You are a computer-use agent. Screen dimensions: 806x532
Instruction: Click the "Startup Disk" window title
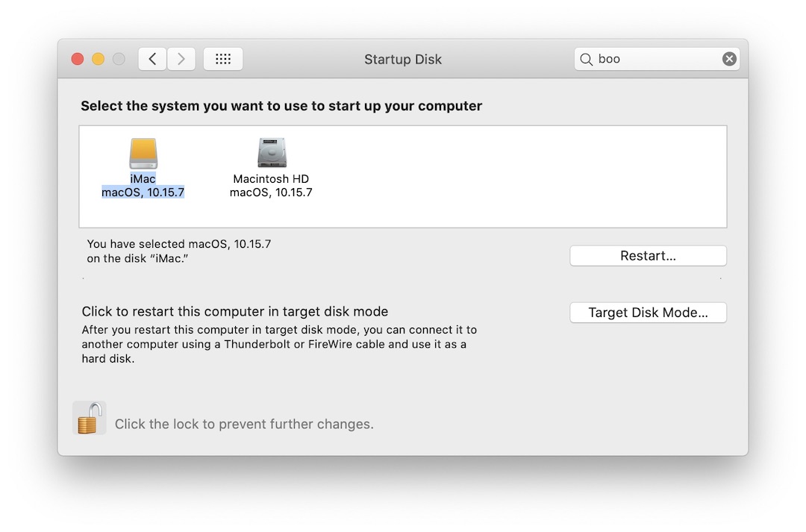[403, 59]
